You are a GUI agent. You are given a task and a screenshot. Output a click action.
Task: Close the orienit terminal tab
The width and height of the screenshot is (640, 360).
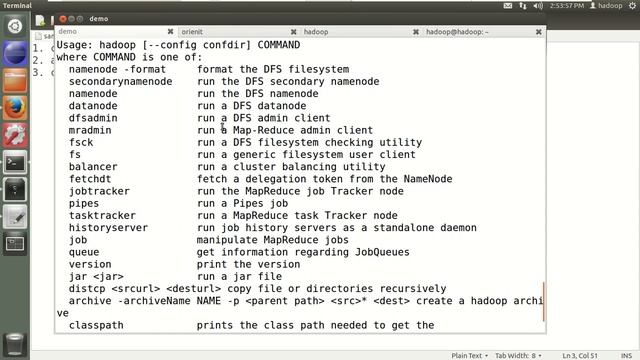[x=293, y=31]
